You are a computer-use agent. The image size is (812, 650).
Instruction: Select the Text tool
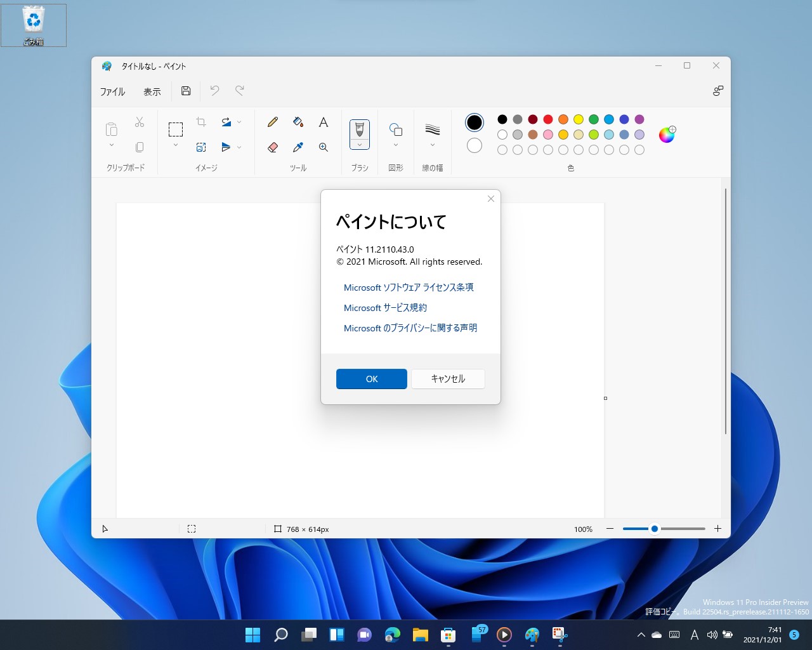(x=324, y=122)
